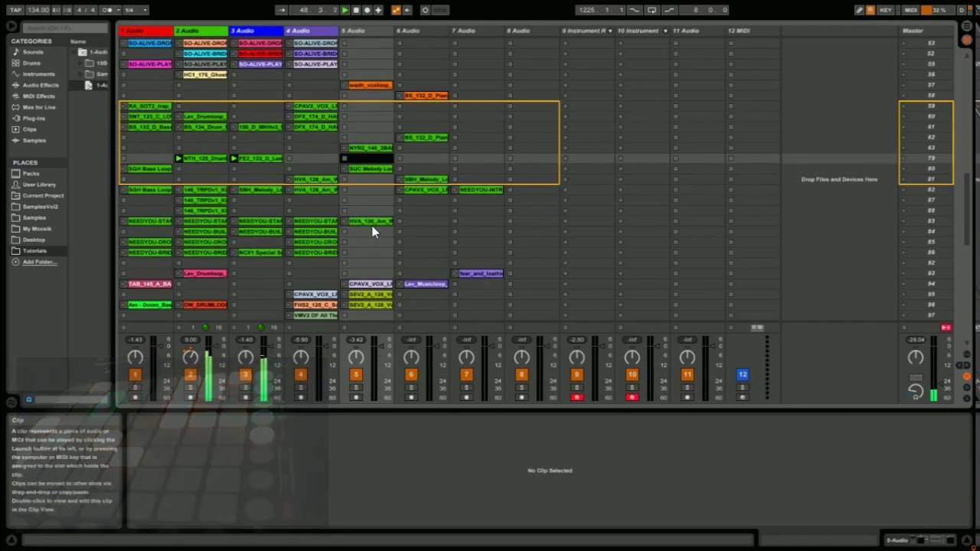This screenshot has width=980, height=551.
Task: Select the fear_and_loathing clip
Action: [x=481, y=273]
